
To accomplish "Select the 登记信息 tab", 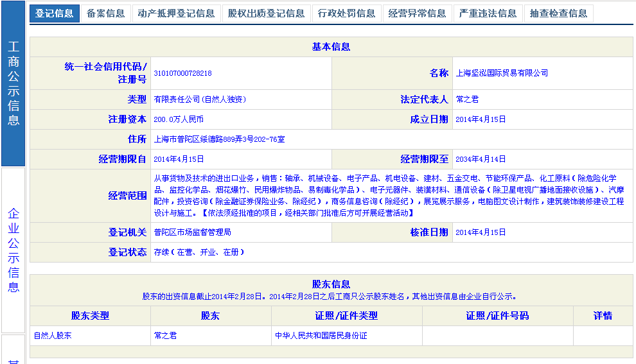I will point(55,13).
